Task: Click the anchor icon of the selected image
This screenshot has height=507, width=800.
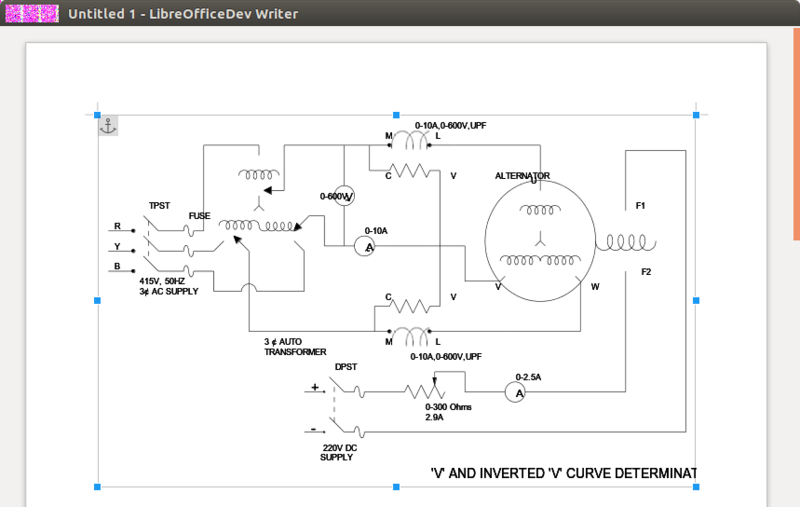Action: click(108, 125)
